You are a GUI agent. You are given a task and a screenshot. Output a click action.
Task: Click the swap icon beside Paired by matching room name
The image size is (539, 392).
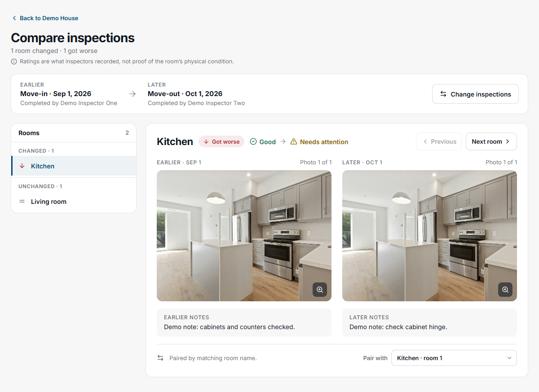(x=160, y=358)
